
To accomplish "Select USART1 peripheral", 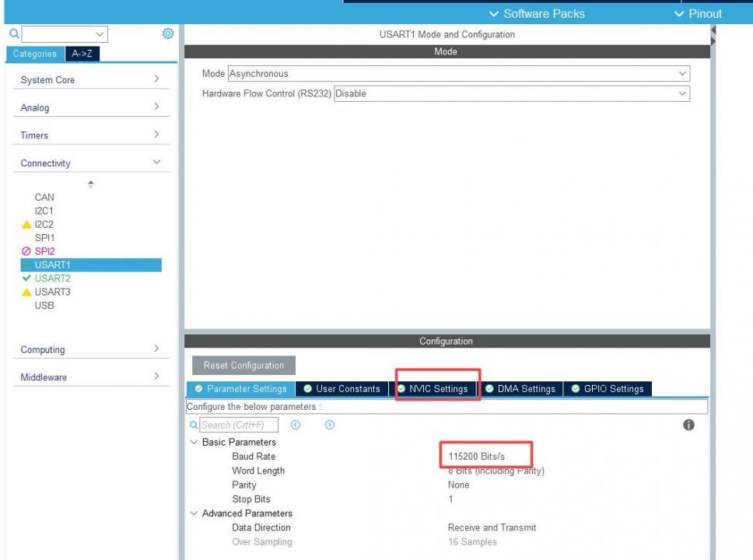I will coord(91,264).
